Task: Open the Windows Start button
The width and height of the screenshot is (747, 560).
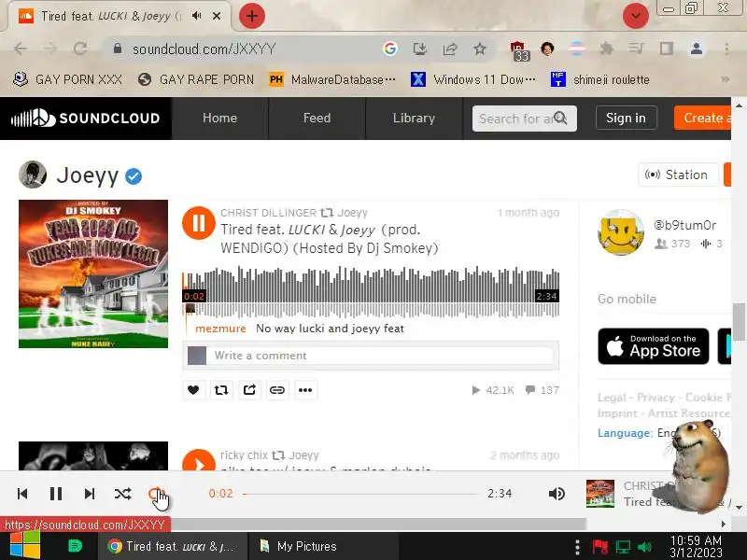Action: click(25, 546)
